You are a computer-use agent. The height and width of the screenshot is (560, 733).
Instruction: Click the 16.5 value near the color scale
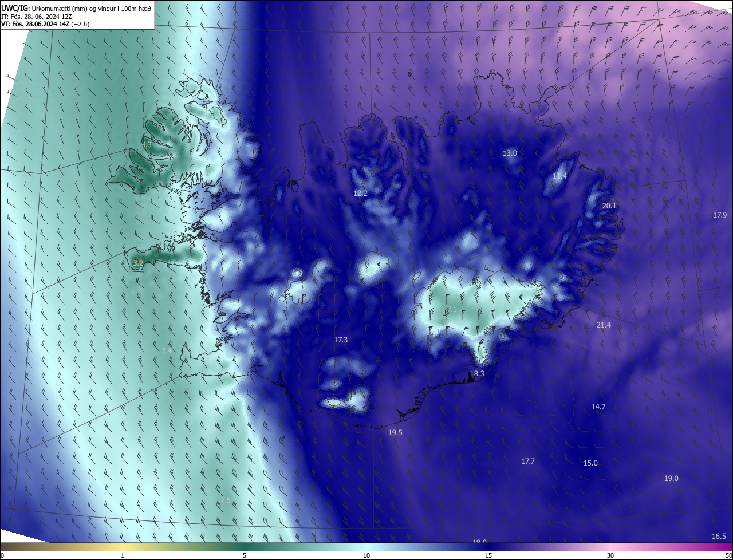pos(719,536)
